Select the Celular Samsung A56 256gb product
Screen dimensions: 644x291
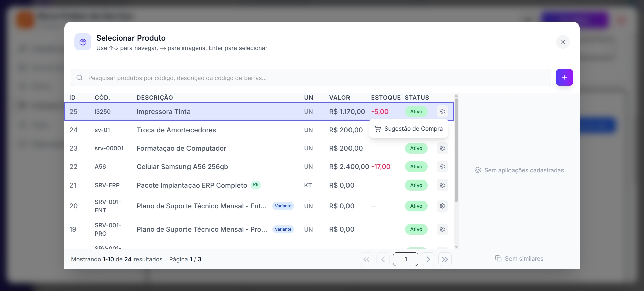tap(182, 167)
